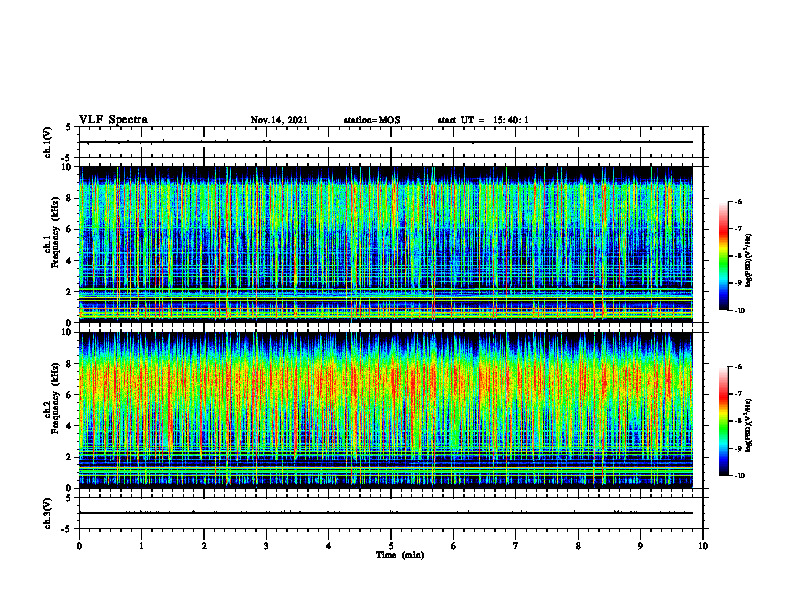This screenshot has width=792, height=612.
Task: Click the ch.3 voltage waveform trace
Action: click(x=386, y=513)
